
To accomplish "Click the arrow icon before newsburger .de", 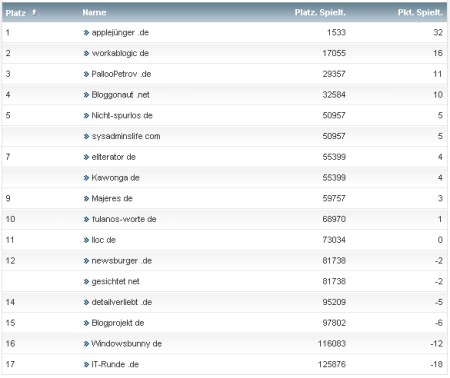I will (86, 261).
